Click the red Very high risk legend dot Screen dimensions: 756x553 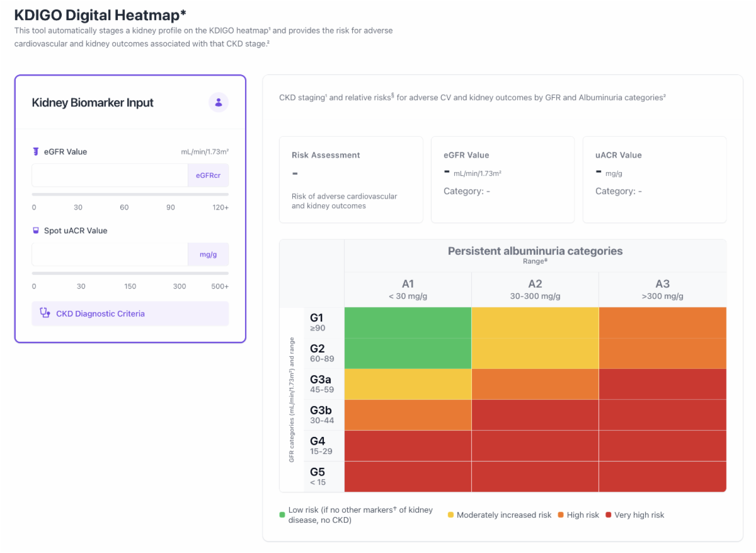608,515
